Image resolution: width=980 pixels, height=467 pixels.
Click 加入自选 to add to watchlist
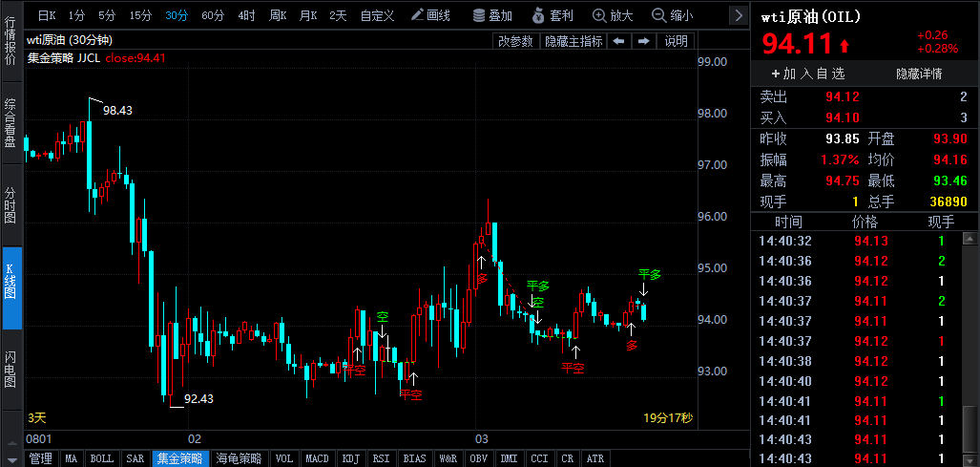click(x=808, y=74)
